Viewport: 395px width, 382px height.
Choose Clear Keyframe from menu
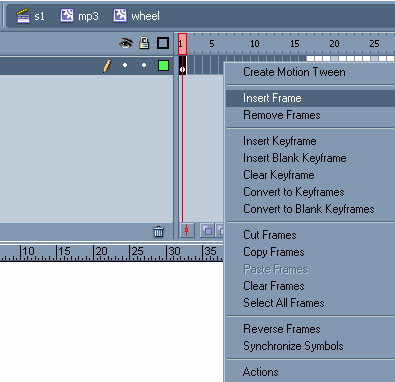(x=311, y=175)
